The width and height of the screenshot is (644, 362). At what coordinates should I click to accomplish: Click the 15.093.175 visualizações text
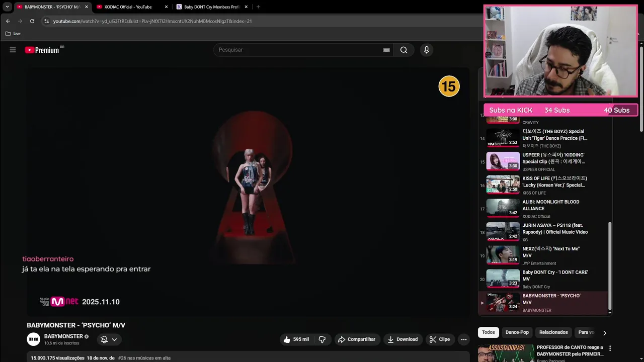point(57,358)
